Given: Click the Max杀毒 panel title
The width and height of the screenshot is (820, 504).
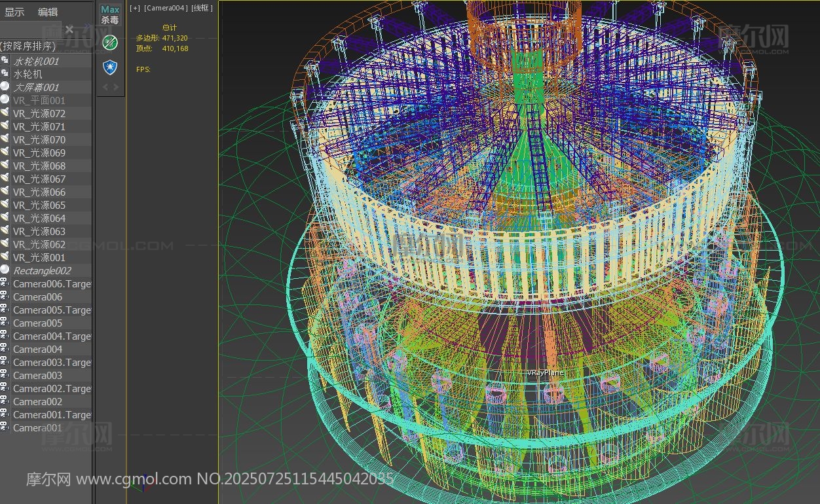Looking at the screenshot, I should click(110, 14).
